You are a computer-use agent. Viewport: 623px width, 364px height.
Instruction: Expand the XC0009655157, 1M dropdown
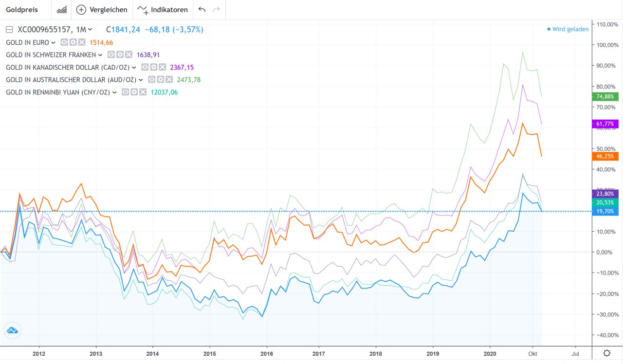click(90, 29)
